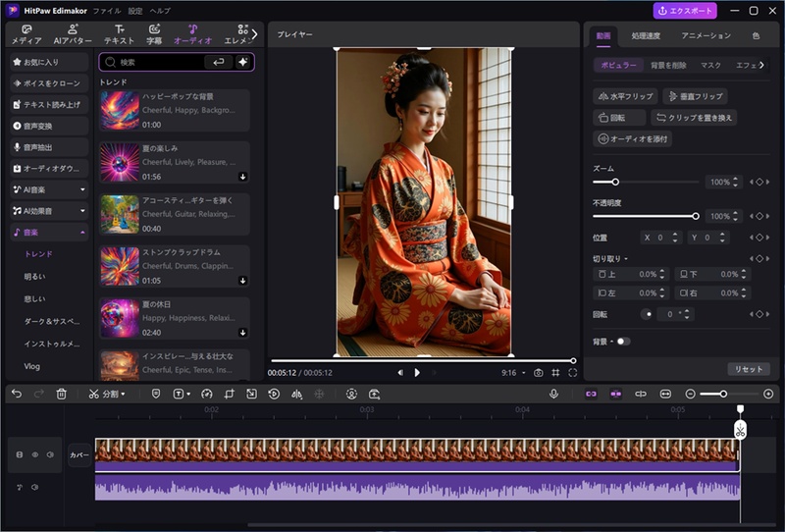Zoom out timeline with minus icon
The image size is (785, 532).
(x=690, y=395)
